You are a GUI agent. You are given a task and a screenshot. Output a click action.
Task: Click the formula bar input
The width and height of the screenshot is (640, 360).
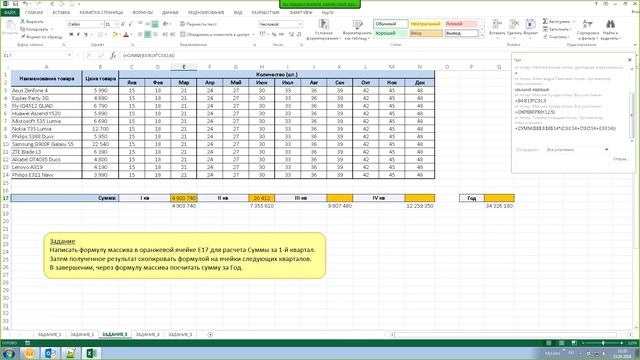(x=314, y=55)
